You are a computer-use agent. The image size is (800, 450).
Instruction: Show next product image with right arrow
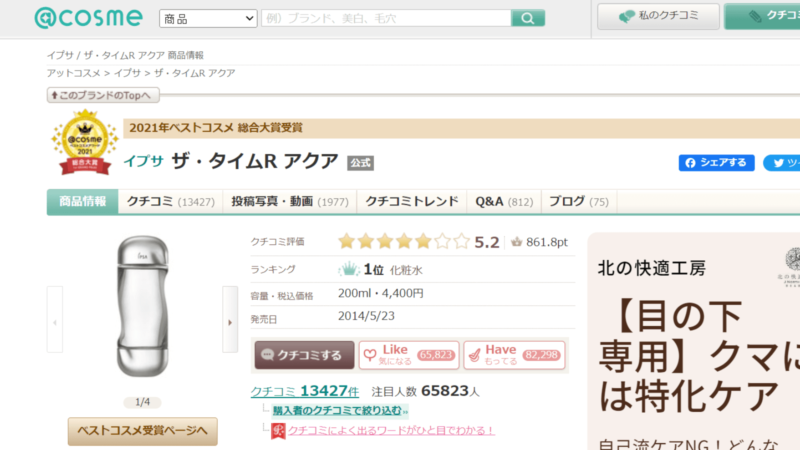coord(230,320)
